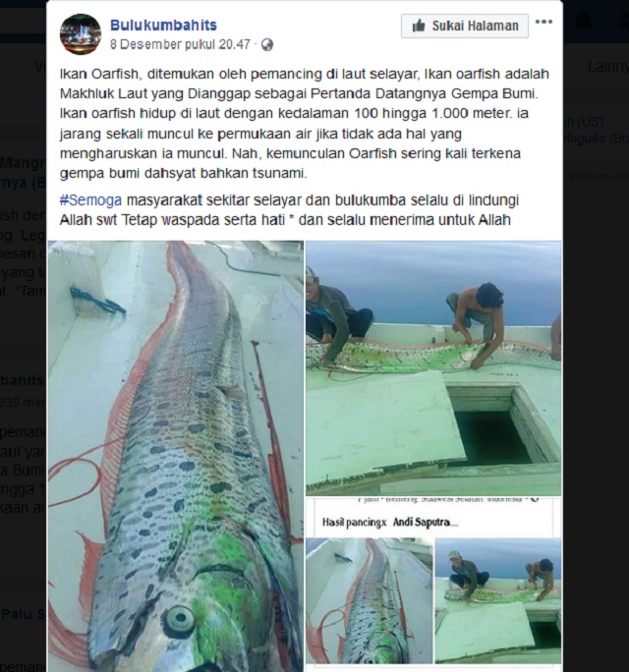Click the notifications bell icon in top bar
Image resolution: width=629 pixels, height=672 pixels.
583,21
